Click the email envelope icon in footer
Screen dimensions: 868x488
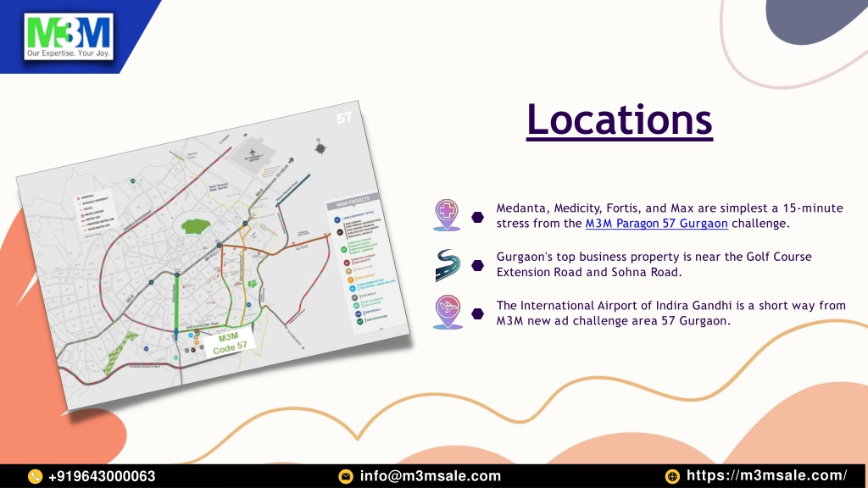point(346,476)
